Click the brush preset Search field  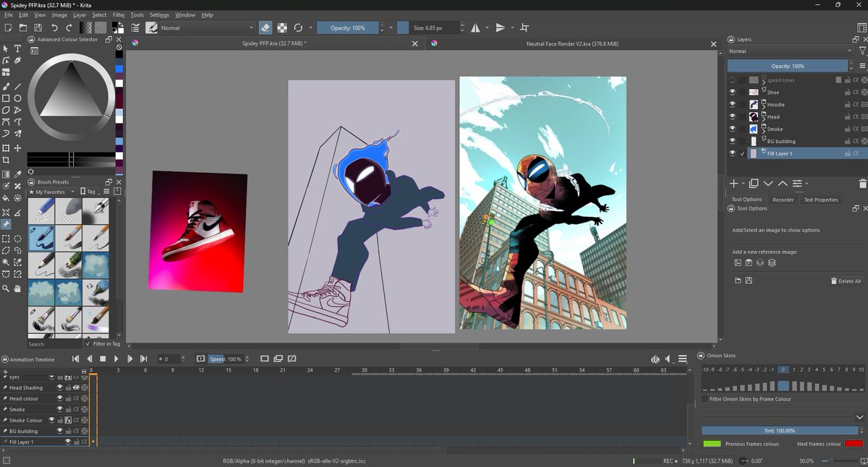click(x=54, y=344)
